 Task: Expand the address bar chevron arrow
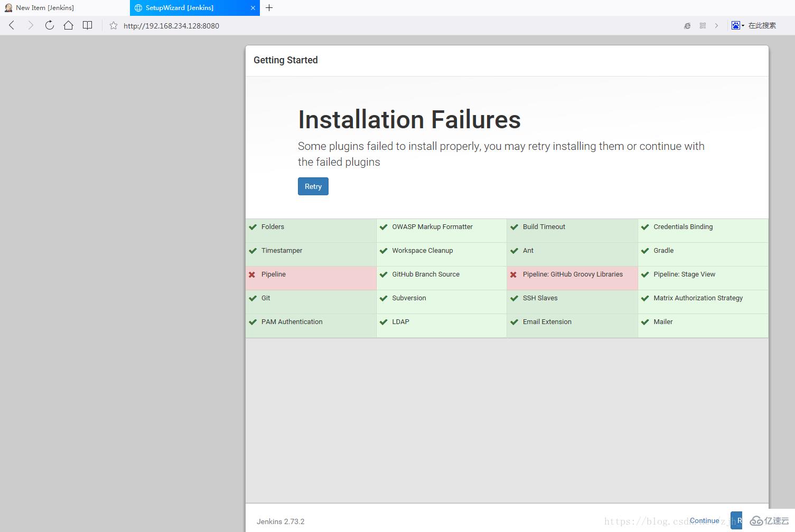tap(716, 25)
